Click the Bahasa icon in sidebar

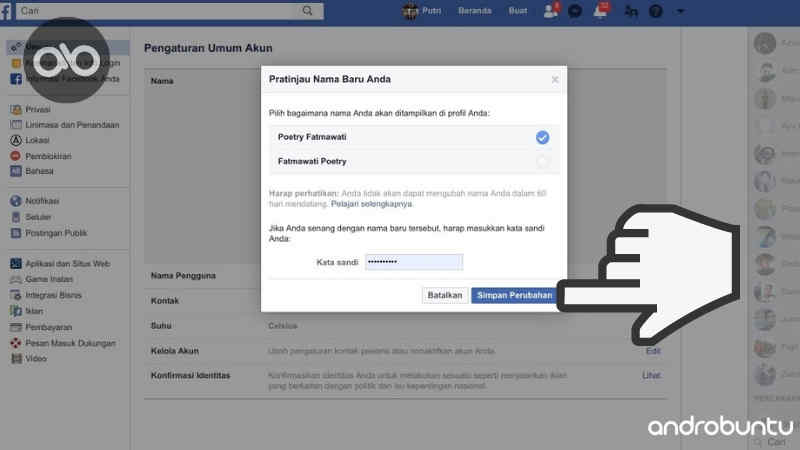point(16,171)
